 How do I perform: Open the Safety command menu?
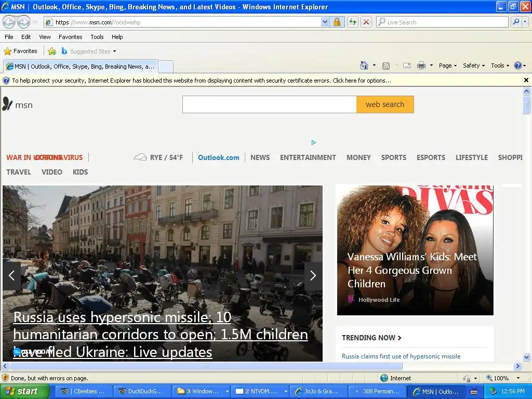(474, 65)
